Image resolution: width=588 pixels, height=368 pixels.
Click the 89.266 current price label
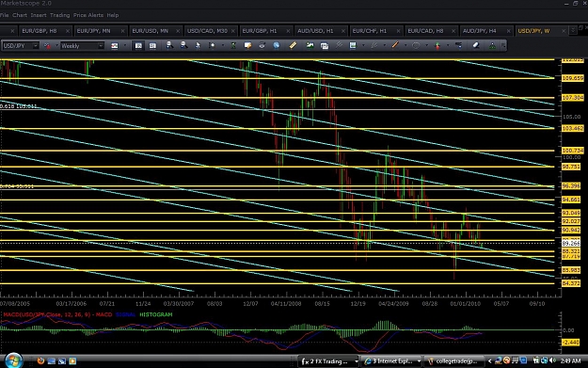(571, 243)
